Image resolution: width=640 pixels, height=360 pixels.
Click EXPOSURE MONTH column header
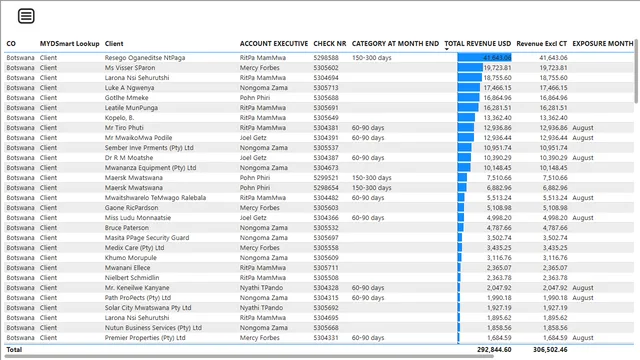point(603,44)
